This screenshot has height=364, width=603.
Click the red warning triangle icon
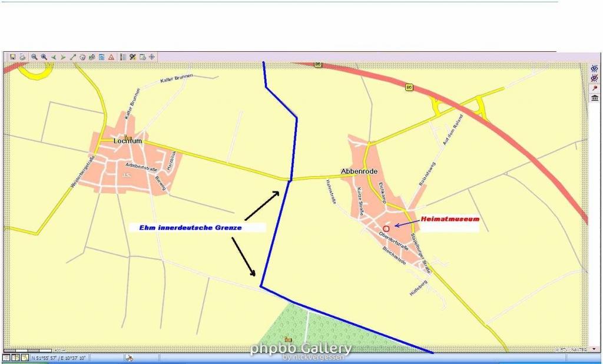(x=111, y=57)
